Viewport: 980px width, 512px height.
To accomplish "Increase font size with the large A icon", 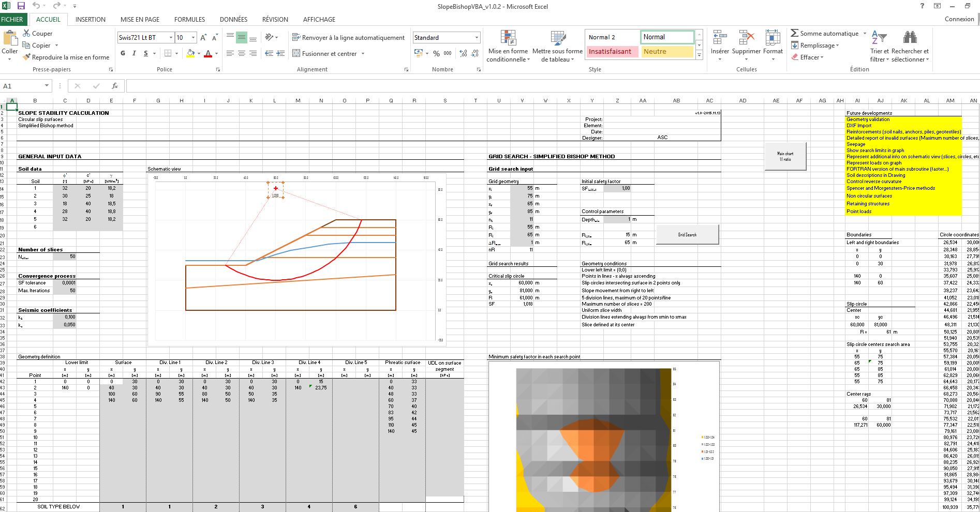I will click(x=203, y=37).
